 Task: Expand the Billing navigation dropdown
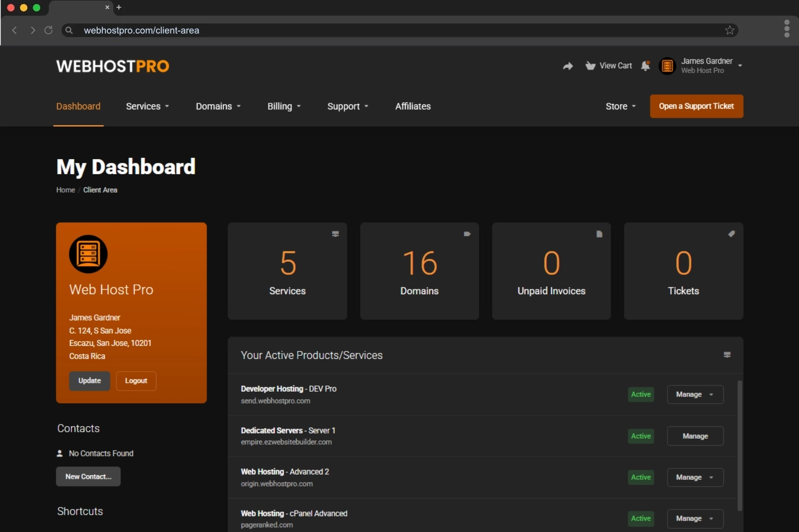coord(284,106)
